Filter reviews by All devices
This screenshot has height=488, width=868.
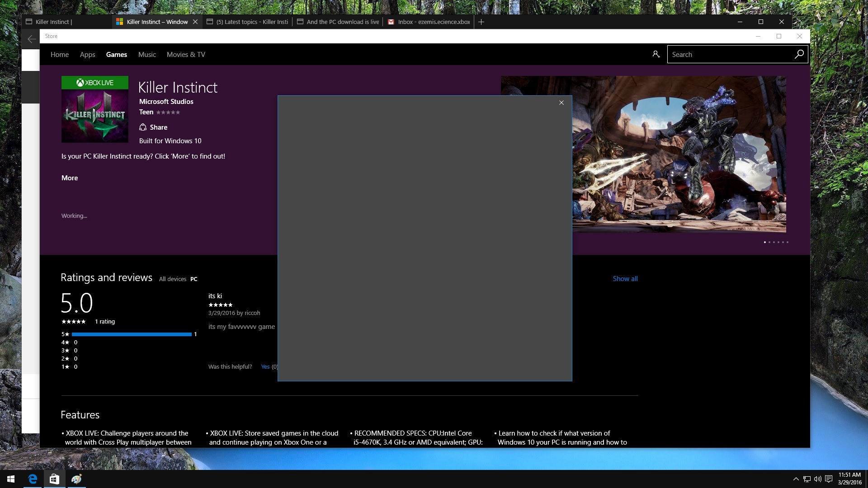coord(173,279)
